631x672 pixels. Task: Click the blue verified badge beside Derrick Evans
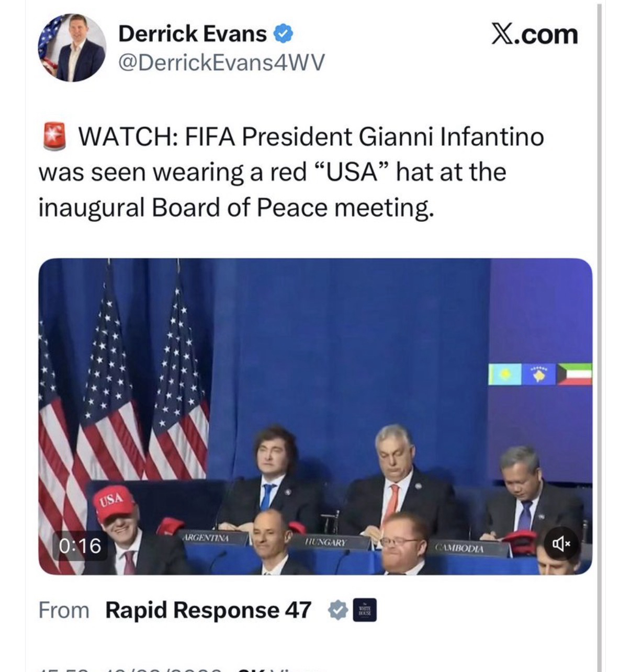284,34
